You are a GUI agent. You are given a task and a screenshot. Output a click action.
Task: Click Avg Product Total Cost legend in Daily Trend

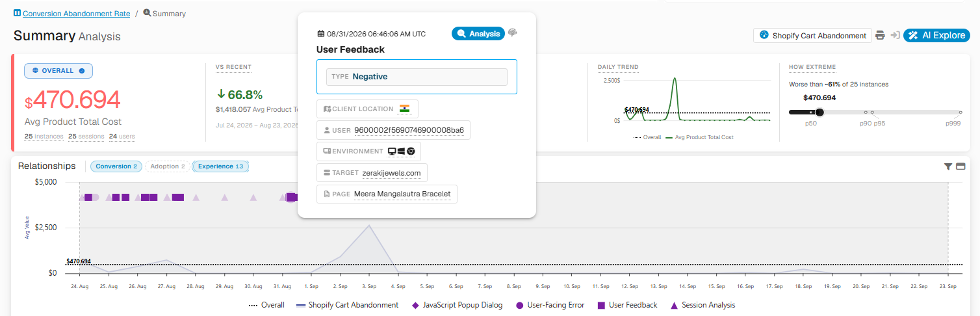click(700, 137)
